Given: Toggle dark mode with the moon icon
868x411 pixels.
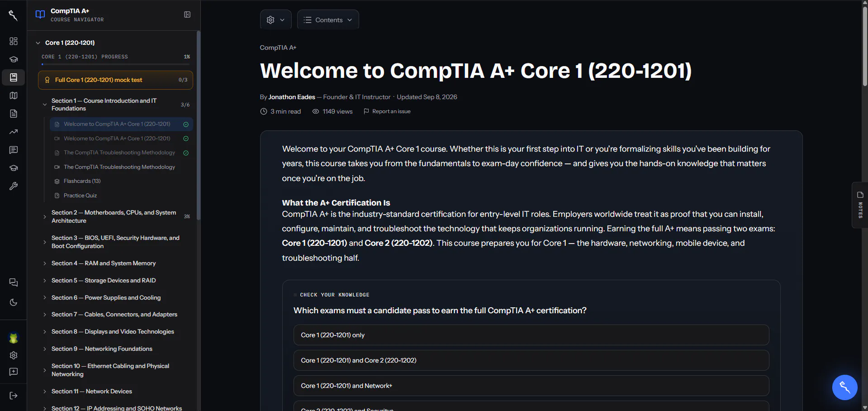Looking at the screenshot, I should coord(14,302).
